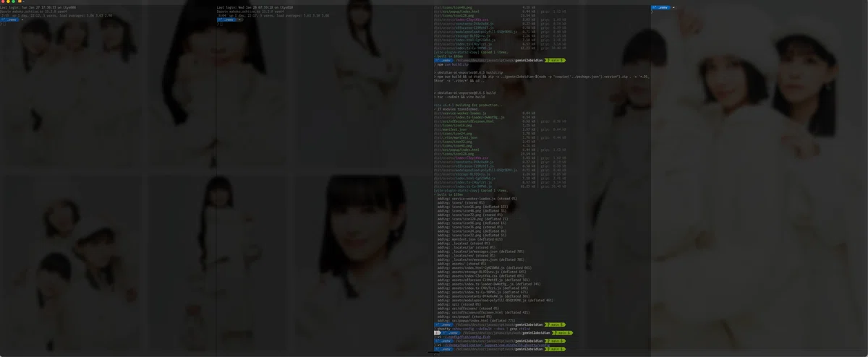Click 'adding: assets/index-C5eyiKVa.css' line
Image resolution: width=868 pixels, height=357 pixels.
pyautogui.click(x=481, y=275)
